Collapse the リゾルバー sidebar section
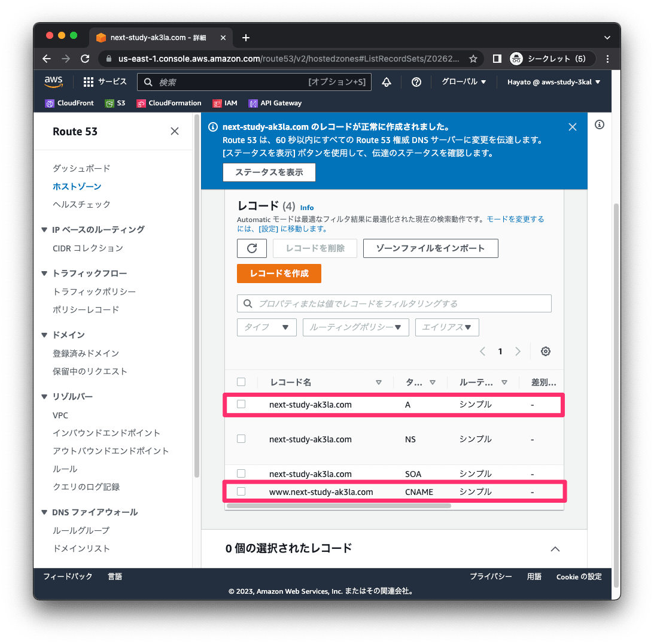The image size is (654, 644). 44,397
